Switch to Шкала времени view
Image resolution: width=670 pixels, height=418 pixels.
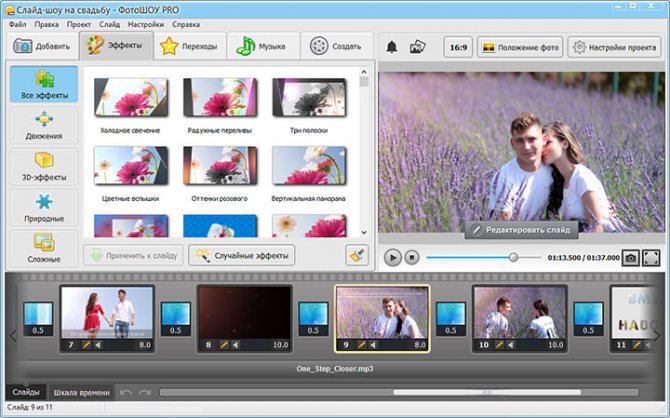pyautogui.click(x=81, y=392)
